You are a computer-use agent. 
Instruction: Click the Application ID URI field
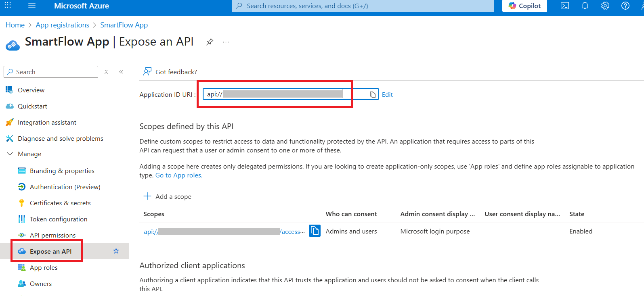click(x=291, y=94)
